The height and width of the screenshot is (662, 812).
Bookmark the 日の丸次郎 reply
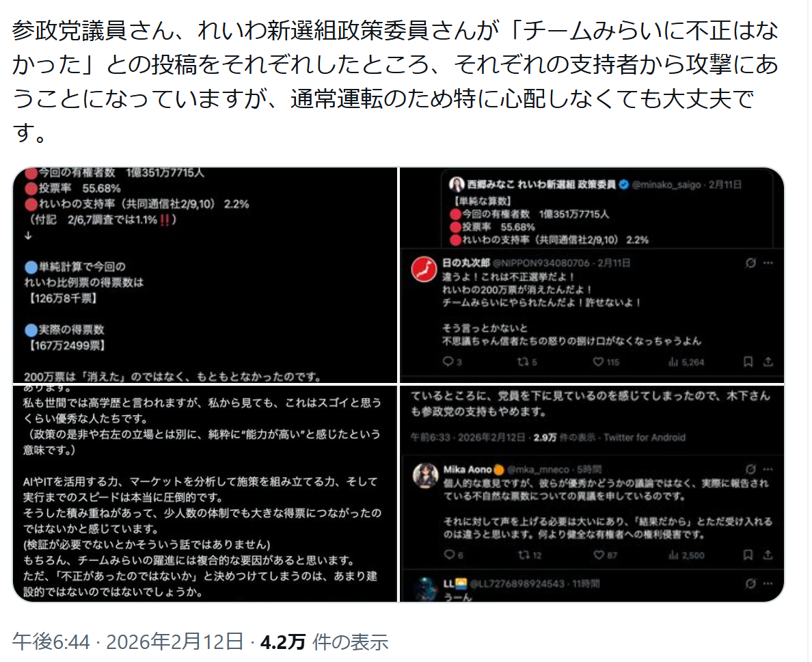coord(748,362)
